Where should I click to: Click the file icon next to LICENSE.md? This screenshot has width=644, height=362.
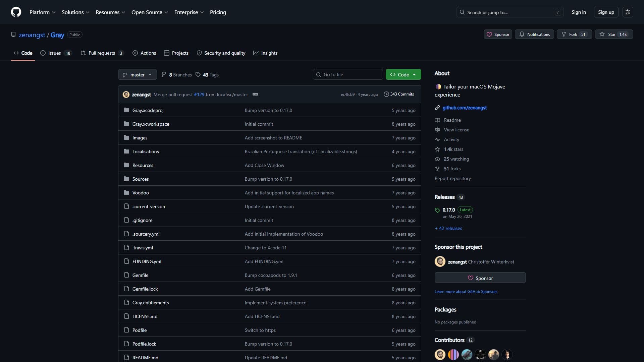[126, 316]
